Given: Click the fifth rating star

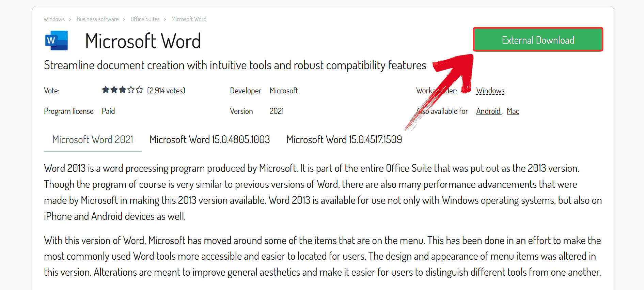Looking at the screenshot, I should [x=139, y=90].
